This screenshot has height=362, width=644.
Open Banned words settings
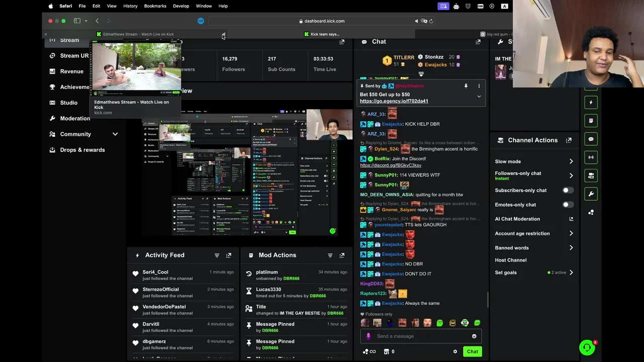534,248
